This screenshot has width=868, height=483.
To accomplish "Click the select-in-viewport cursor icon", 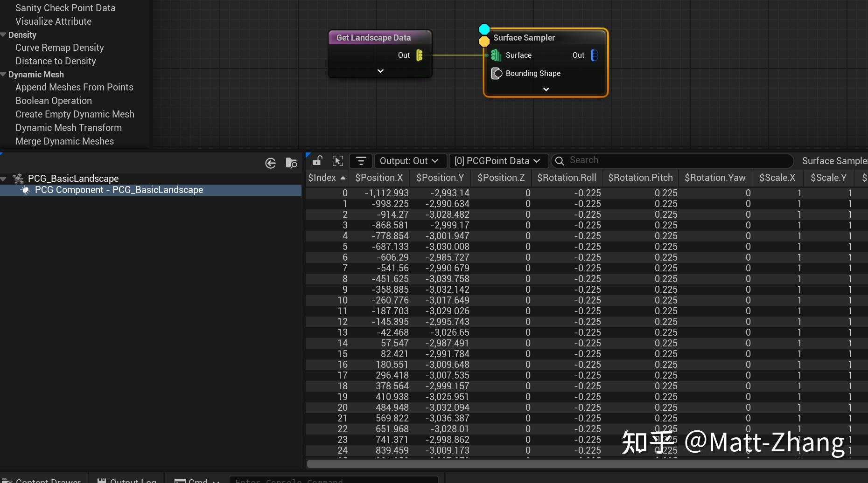I will (338, 161).
